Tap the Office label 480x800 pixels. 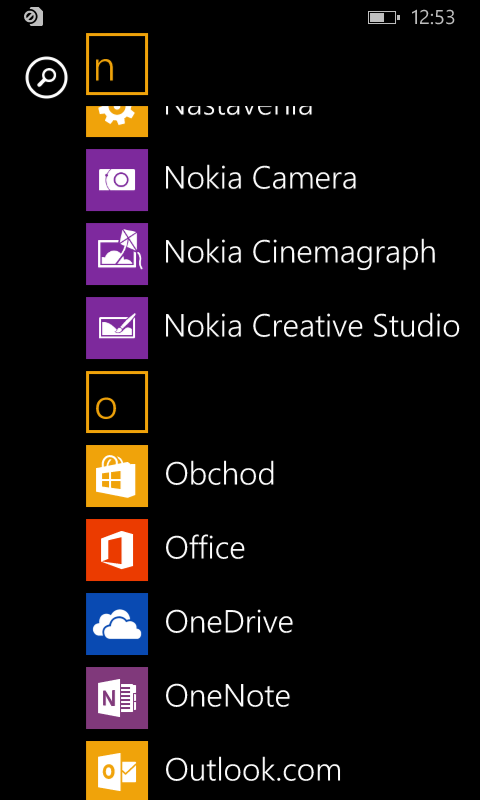[205, 547]
